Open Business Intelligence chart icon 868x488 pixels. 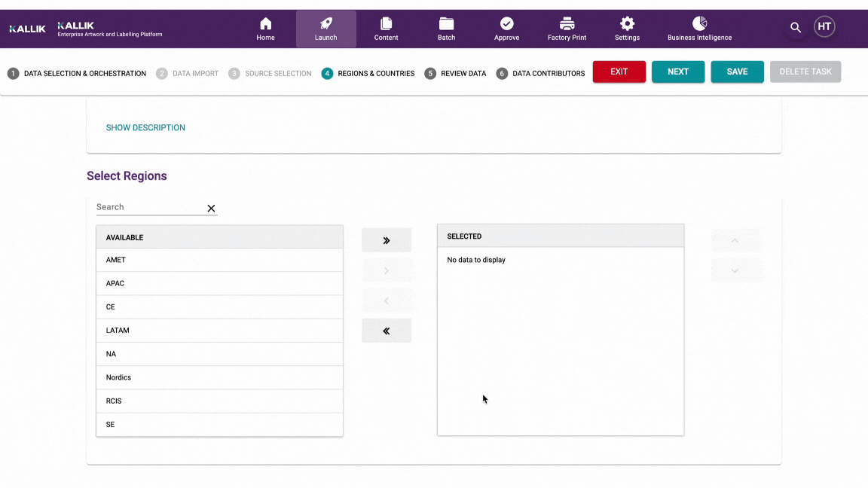(x=699, y=24)
